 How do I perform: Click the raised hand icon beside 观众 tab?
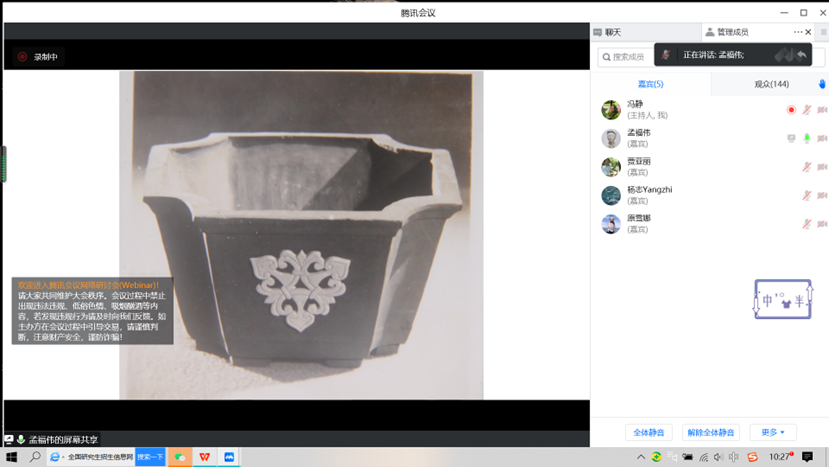tap(822, 84)
